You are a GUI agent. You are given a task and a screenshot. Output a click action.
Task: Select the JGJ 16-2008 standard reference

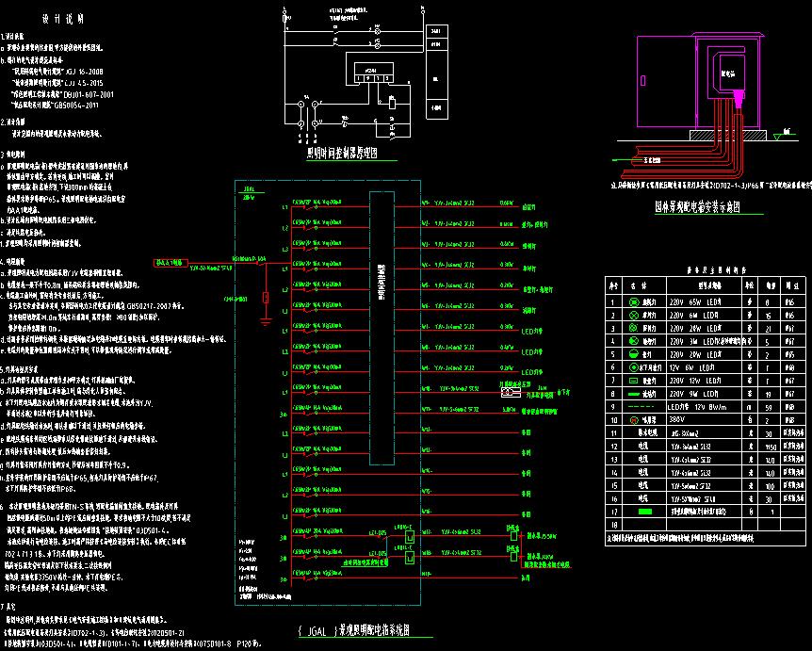85,72
